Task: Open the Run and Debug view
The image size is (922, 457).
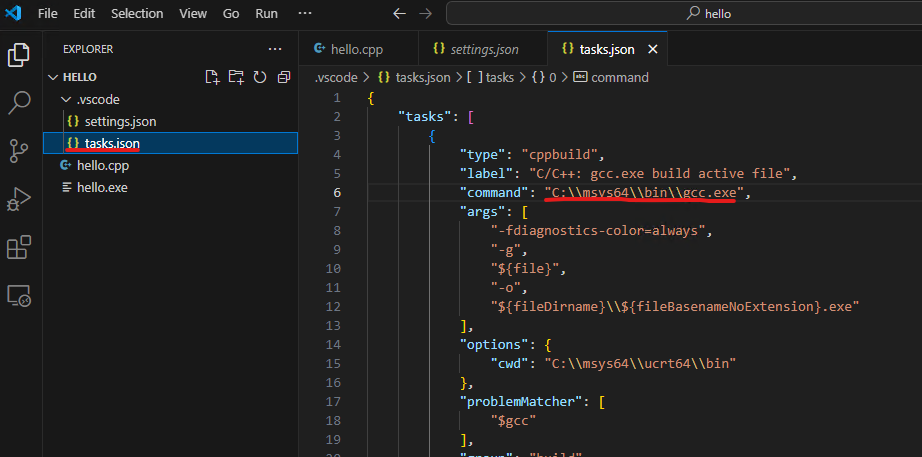Action: (19, 199)
